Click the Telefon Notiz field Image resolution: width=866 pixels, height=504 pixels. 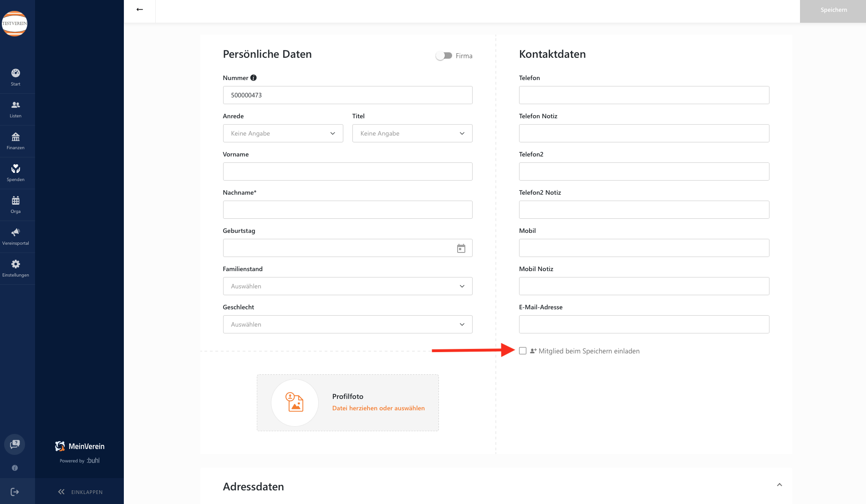point(644,133)
